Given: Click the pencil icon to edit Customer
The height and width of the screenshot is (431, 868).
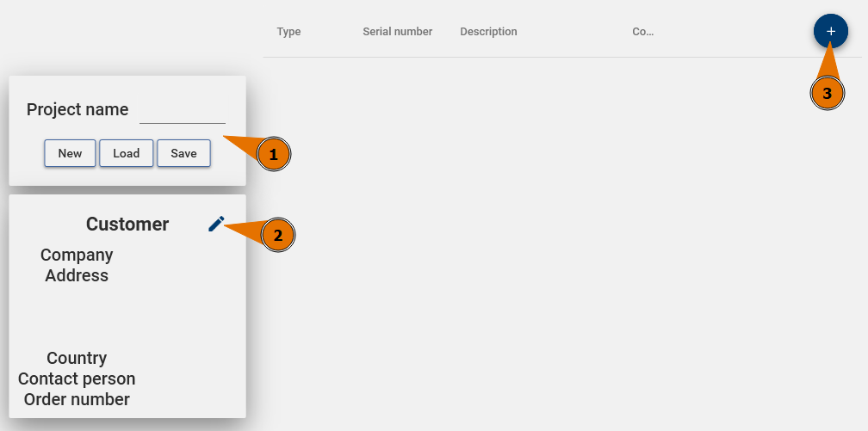Looking at the screenshot, I should tap(216, 224).
